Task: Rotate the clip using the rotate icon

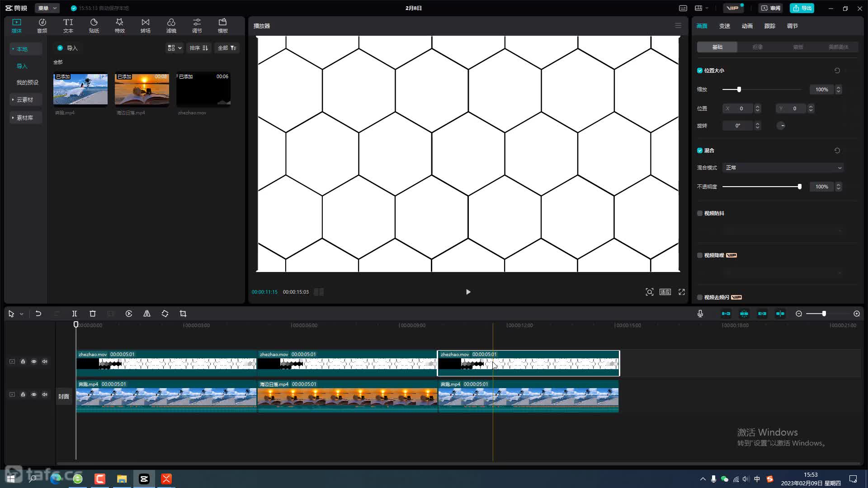Action: click(165, 314)
